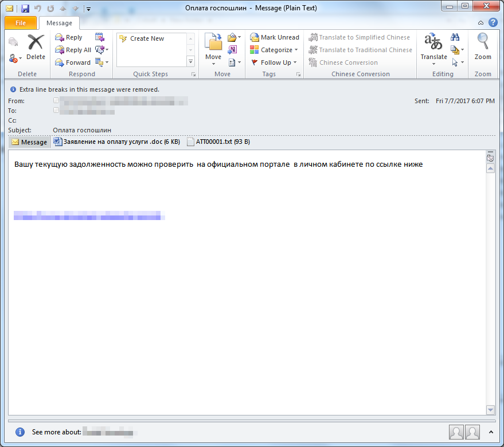The height and width of the screenshot is (447, 504).
Task: Go to Previous Item arrow
Action: pos(63,9)
